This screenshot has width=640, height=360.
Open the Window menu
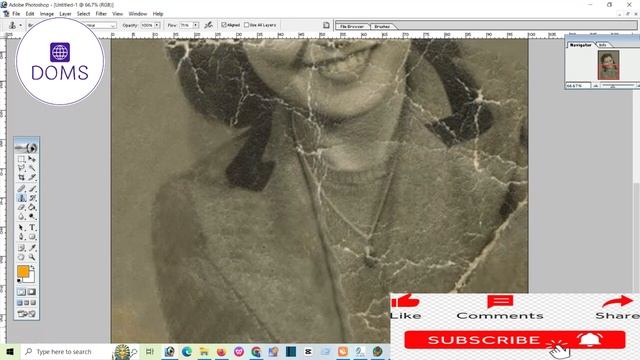pos(138,14)
